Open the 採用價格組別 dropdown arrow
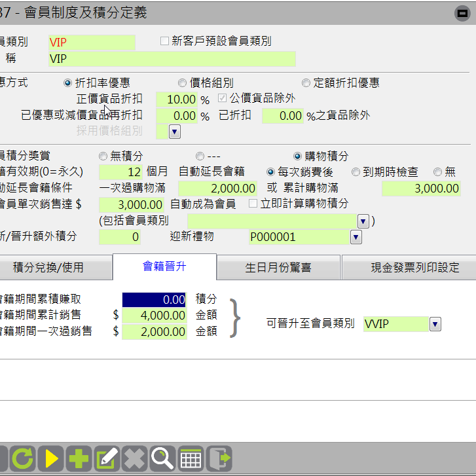 point(174,131)
